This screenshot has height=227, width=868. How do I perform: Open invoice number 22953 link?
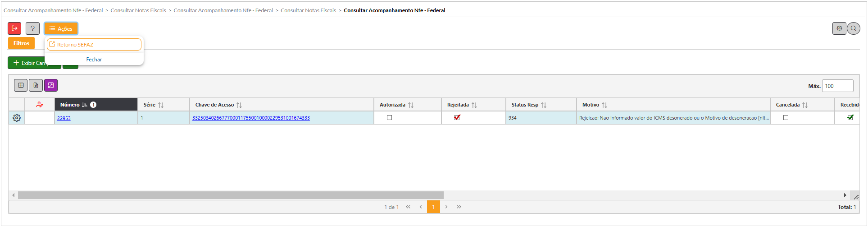click(64, 118)
